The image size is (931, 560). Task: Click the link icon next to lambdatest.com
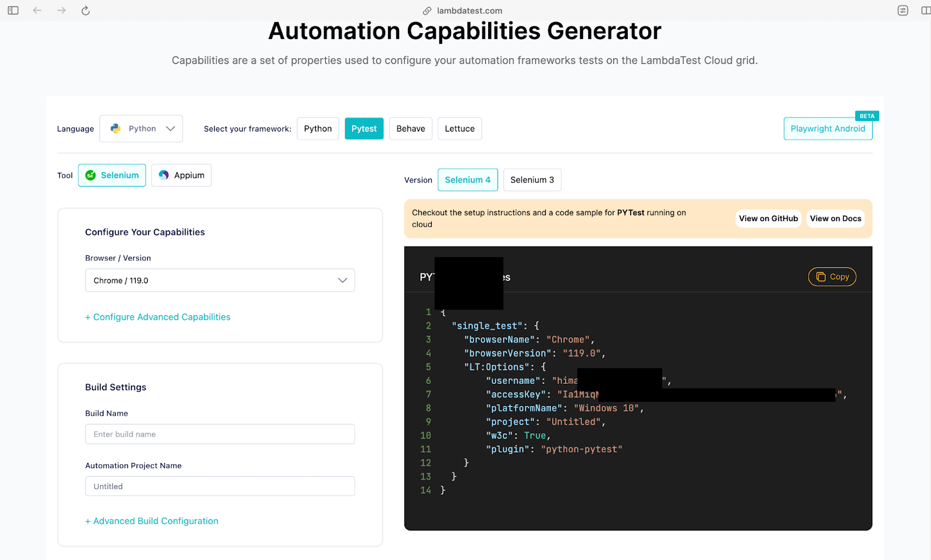427,10
